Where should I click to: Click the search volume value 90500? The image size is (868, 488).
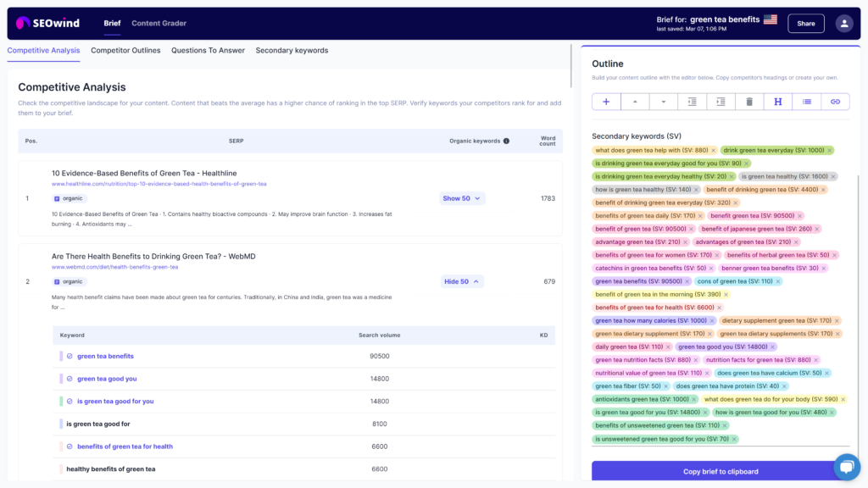point(379,357)
